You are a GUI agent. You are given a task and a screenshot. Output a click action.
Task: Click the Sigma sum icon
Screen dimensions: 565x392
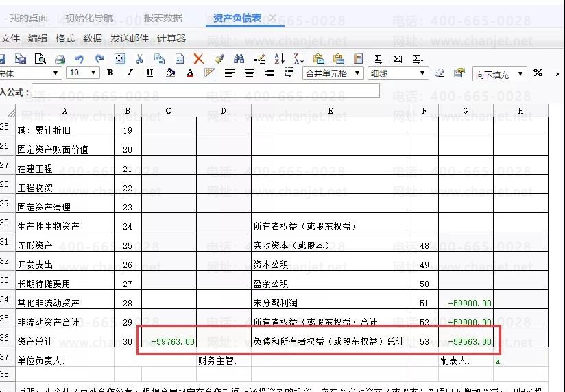click(378, 58)
